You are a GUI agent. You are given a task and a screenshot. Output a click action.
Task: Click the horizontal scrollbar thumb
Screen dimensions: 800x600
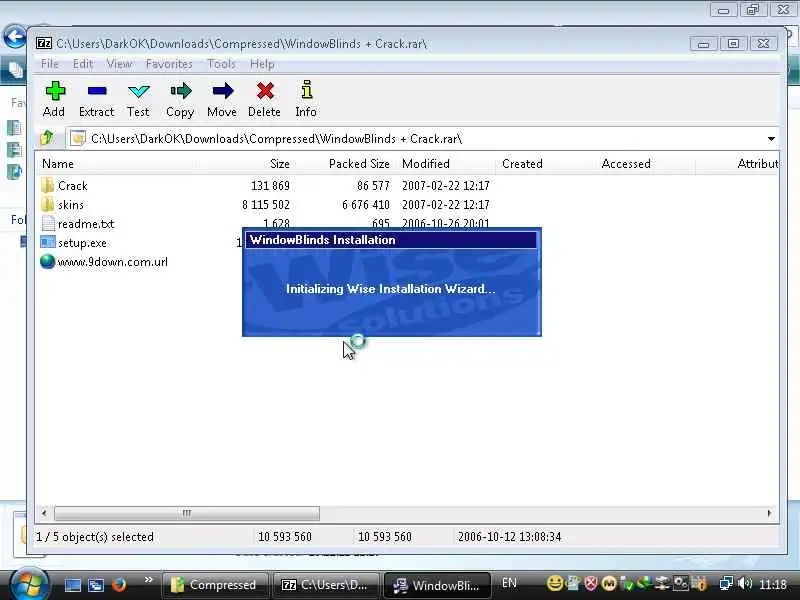pos(187,513)
